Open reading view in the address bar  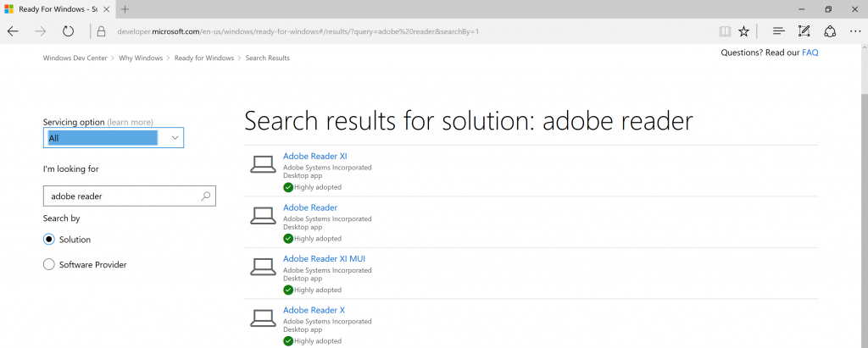coord(726,31)
